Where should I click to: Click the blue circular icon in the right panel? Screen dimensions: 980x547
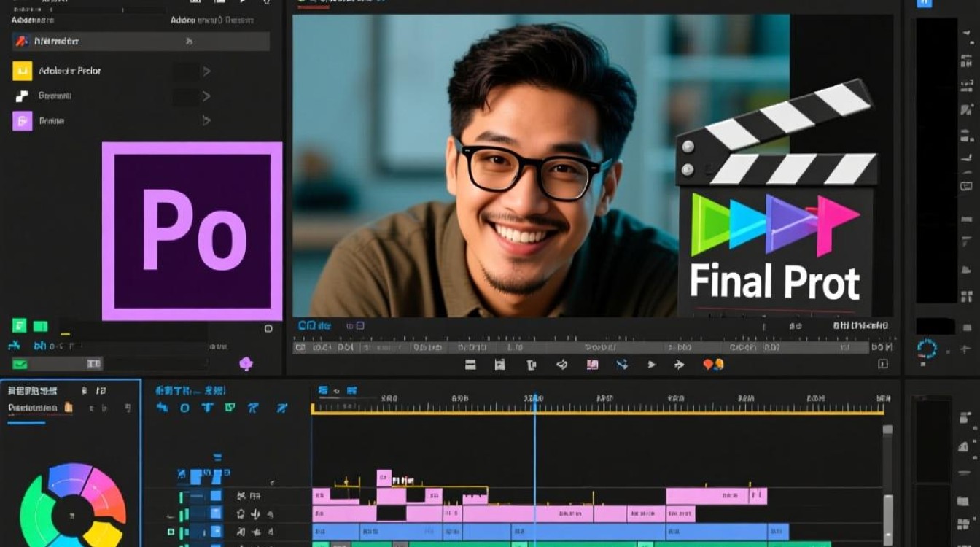927,349
